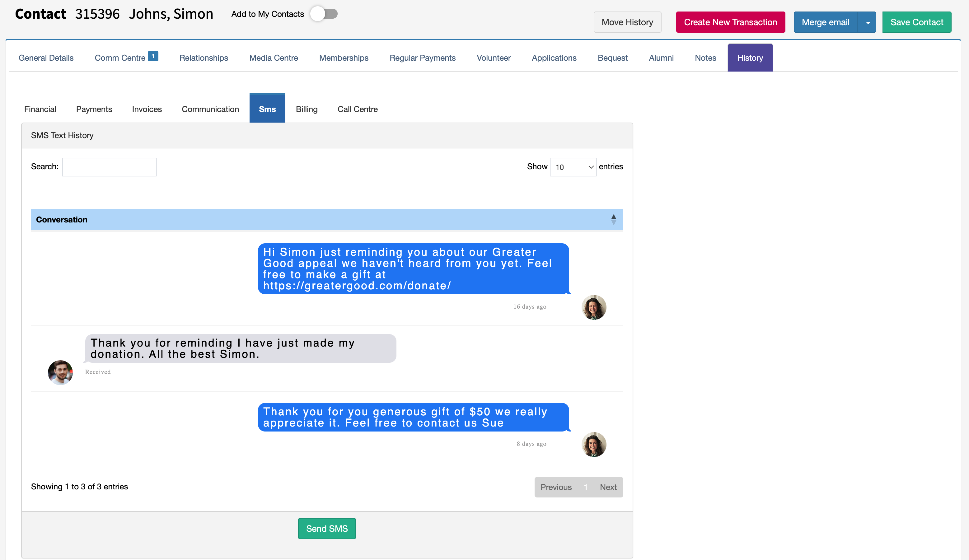Click the 'Received' status label
Viewport: 969px width, 560px height.
click(98, 372)
